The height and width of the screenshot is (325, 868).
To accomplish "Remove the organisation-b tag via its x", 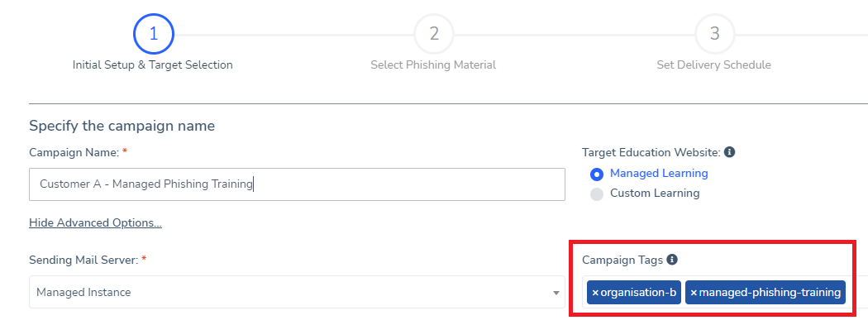I will (595, 292).
